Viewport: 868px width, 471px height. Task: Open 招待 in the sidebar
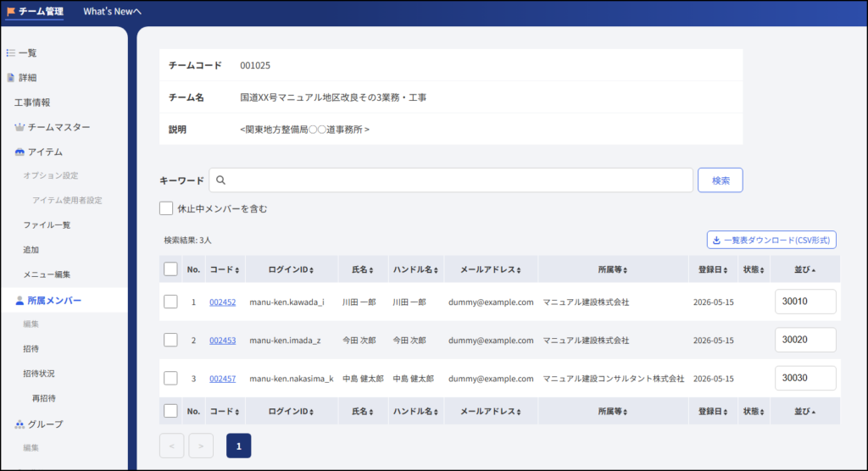(x=31, y=349)
